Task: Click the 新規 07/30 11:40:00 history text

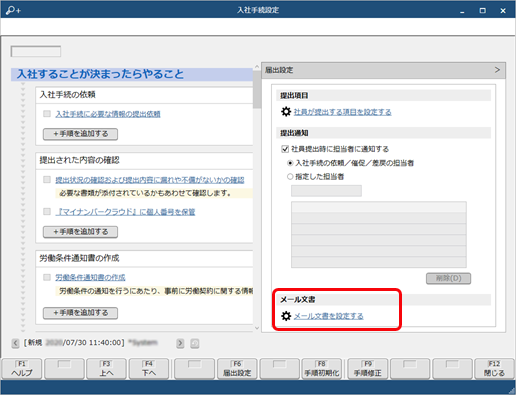Action: click(x=74, y=343)
